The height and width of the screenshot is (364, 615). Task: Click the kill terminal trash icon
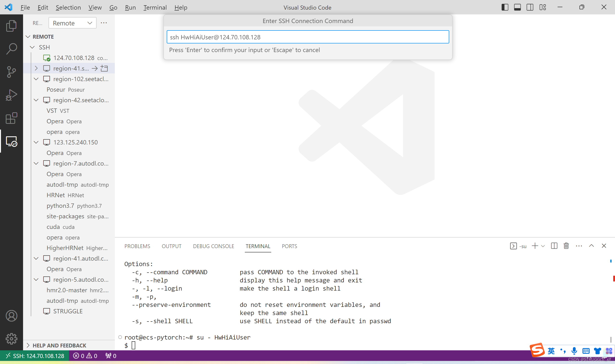pyautogui.click(x=566, y=246)
